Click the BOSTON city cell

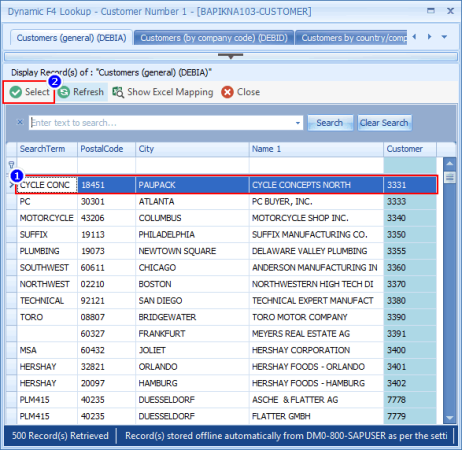[192, 284]
